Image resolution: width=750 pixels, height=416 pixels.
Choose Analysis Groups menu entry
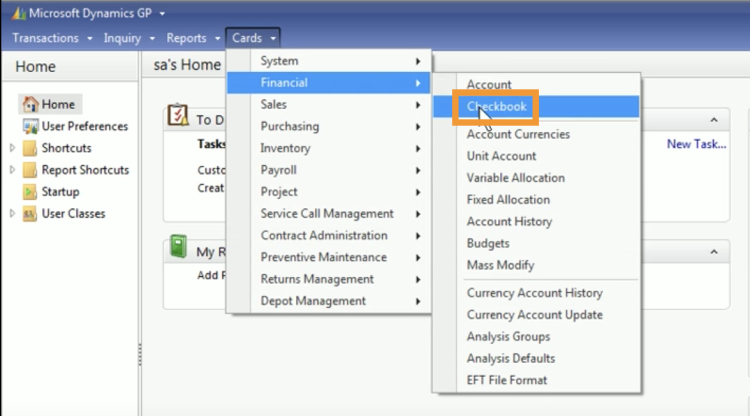(x=536, y=337)
